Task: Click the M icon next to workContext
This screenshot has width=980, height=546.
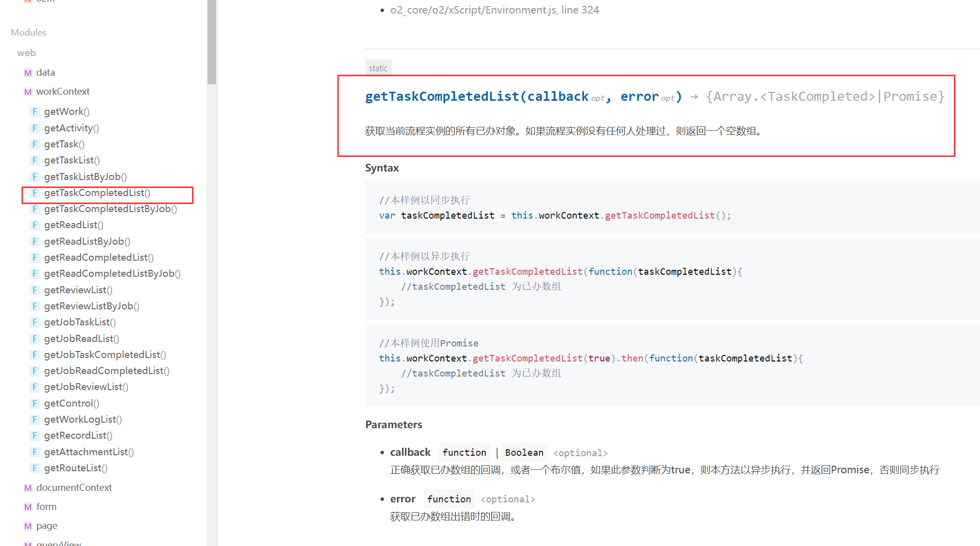Action: [28, 92]
